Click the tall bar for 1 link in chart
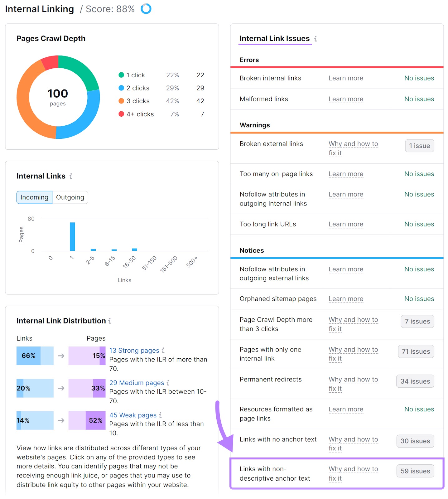 [72, 236]
